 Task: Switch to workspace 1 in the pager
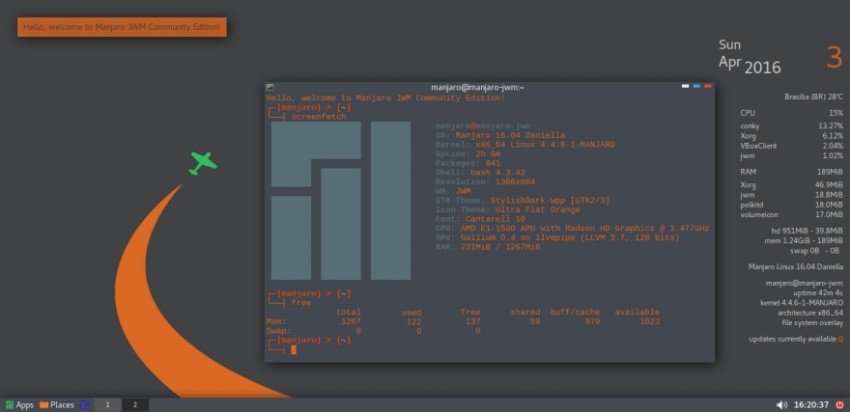(107, 405)
